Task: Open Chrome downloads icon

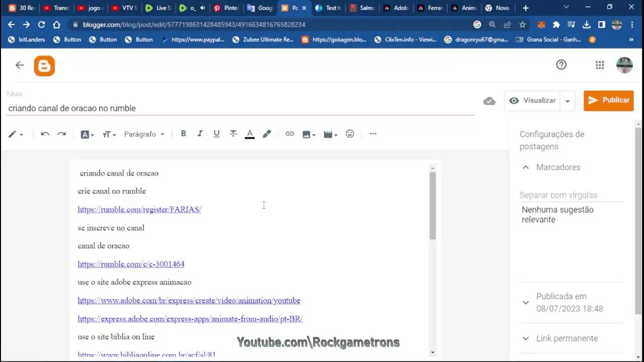Action: coord(587,24)
